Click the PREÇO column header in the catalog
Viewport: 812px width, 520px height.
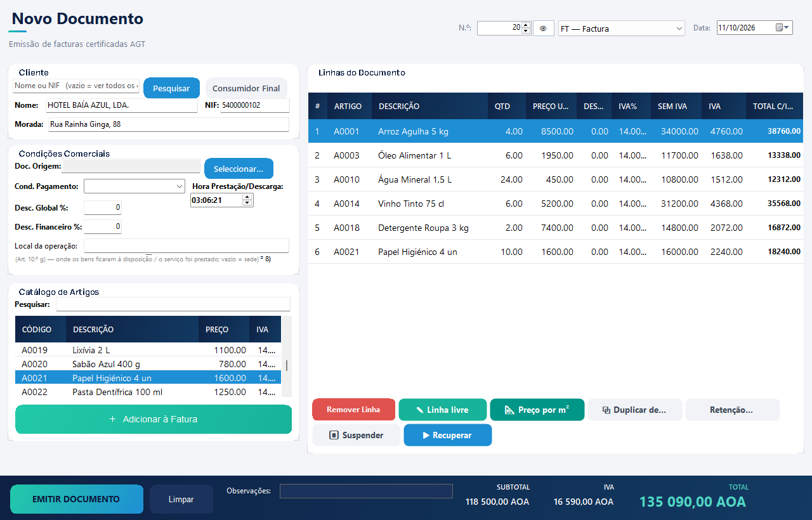(x=224, y=330)
